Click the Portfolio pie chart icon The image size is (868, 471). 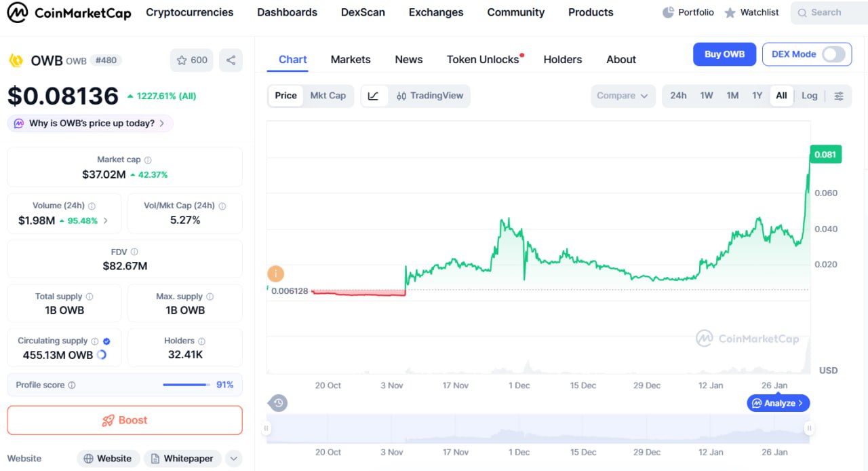coord(668,12)
